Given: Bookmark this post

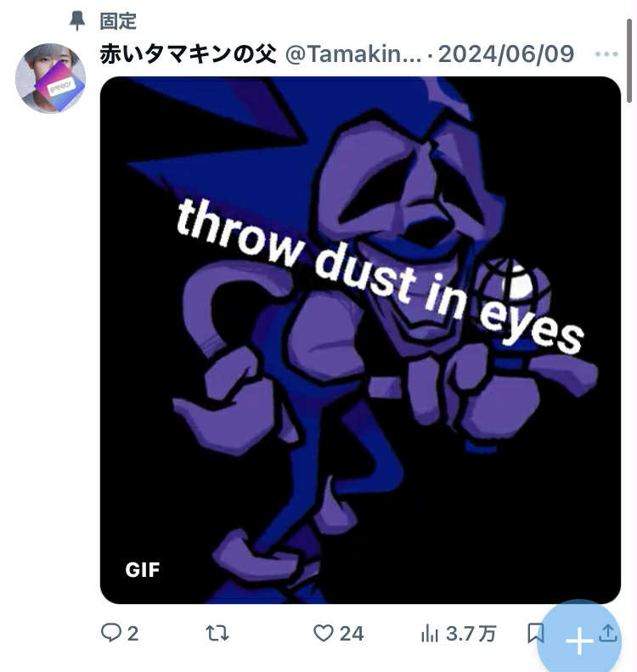Looking at the screenshot, I should click(x=535, y=633).
